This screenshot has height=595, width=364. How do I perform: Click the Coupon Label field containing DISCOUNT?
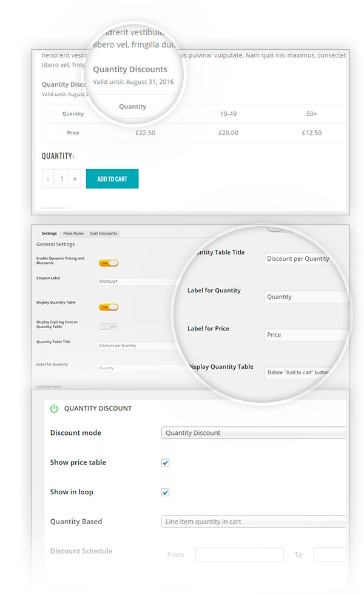pyautogui.click(x=138, y=281)
